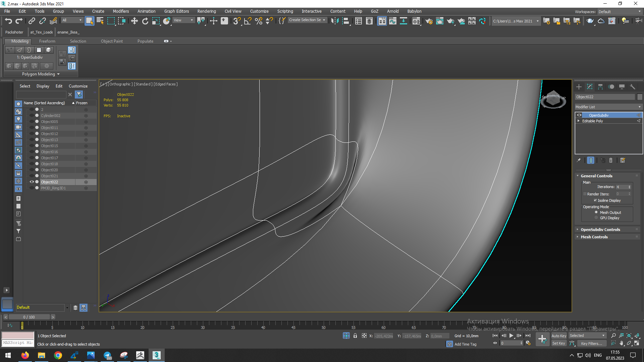Open the Hierarchy command panel tab
644x362 pixels.
(600, 87)
